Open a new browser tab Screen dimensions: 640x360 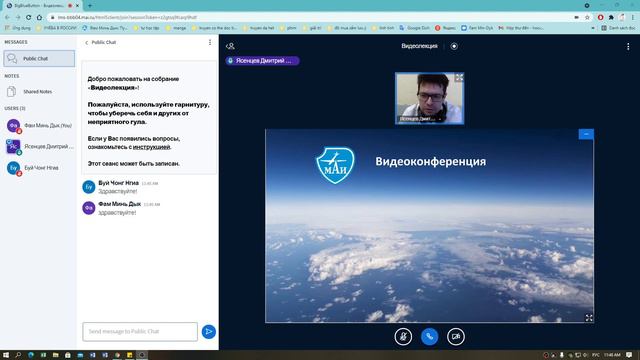coord(90,6)
